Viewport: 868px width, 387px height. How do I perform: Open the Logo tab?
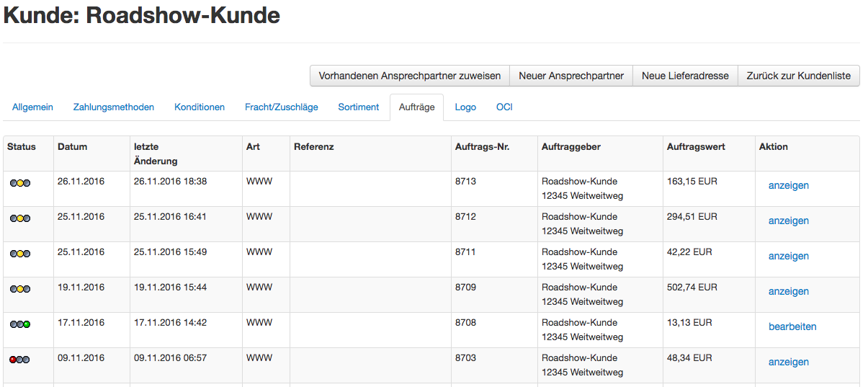click(x=465, y=107)
